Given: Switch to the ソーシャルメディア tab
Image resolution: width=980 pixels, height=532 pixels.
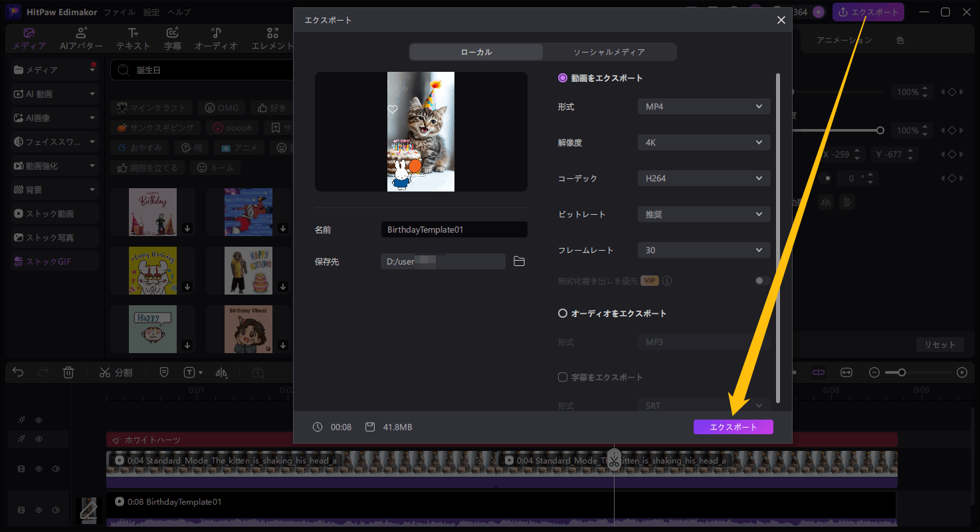Looking at the screenshot, I should point(610,51).
